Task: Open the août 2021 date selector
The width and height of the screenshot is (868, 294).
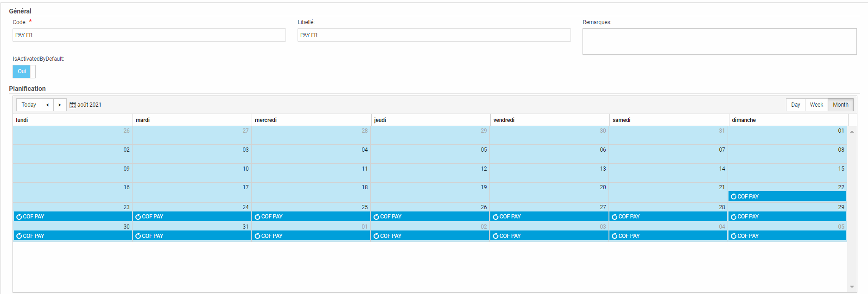Action: pyautogui.click(x=89, y=105)
